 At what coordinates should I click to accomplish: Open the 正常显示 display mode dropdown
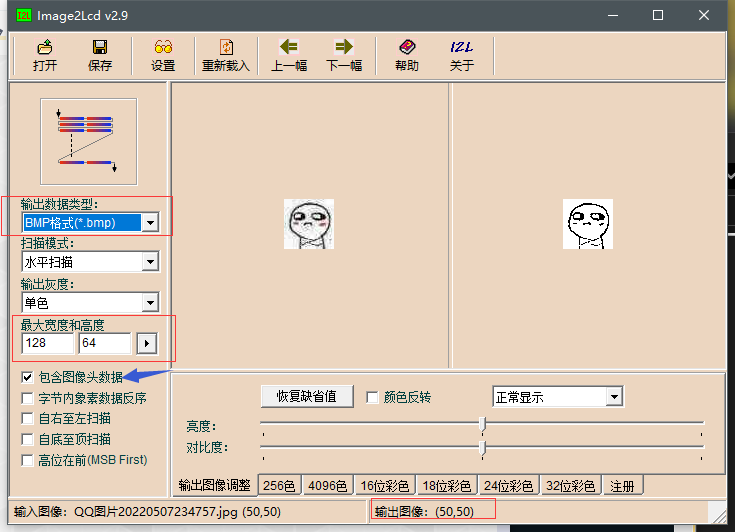coord(614,397)
